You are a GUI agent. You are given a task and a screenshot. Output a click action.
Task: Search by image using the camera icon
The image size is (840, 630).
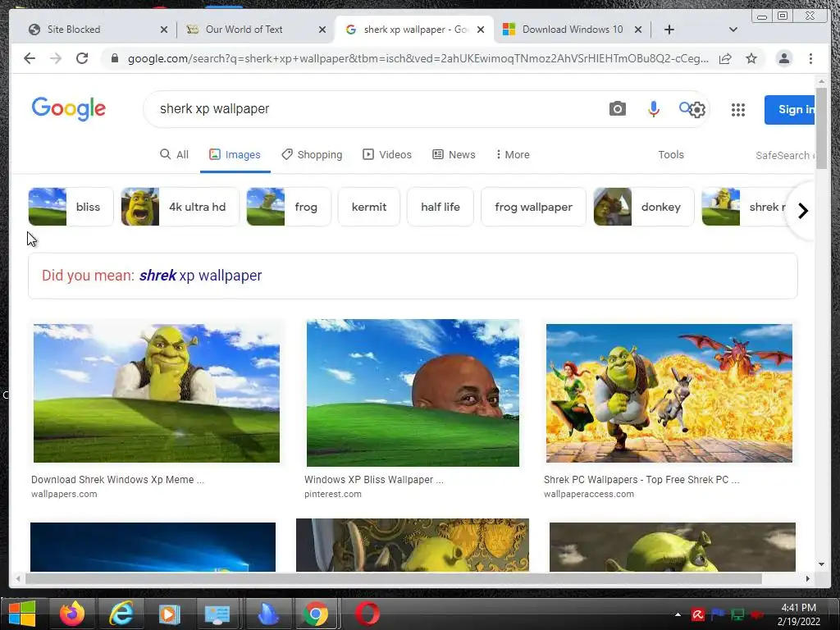(617, 109)
